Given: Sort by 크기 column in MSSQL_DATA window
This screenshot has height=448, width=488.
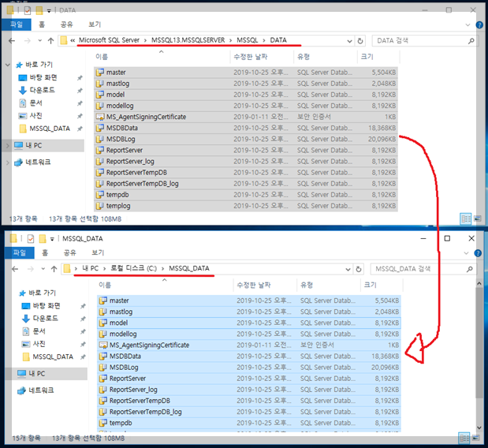Looking at the screenshot, I should coord(382,286).
